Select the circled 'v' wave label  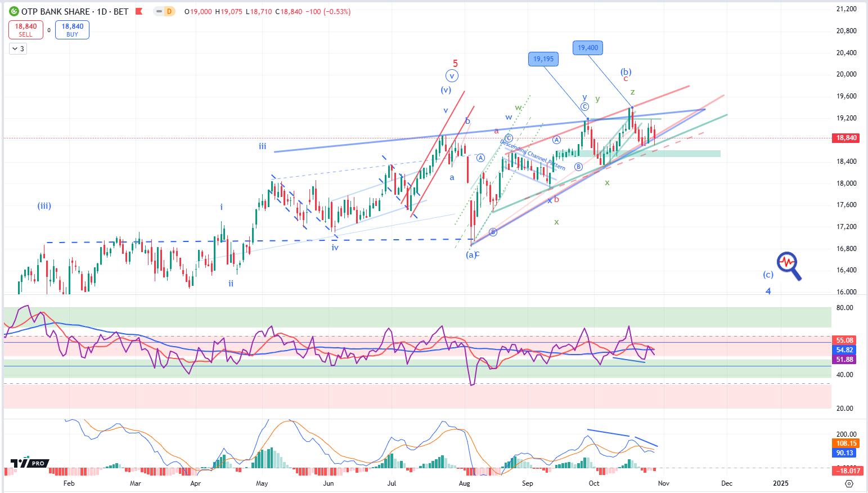[x=452, y=75]
